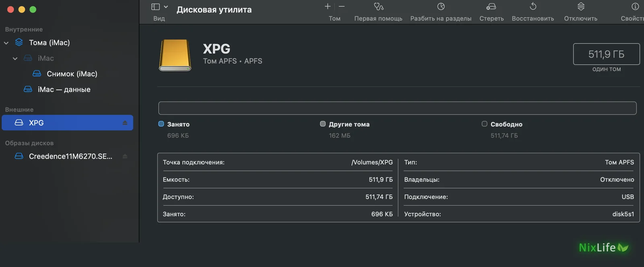This screenshot has width=644, height=267.
Task: Select the XPG external drive row
Action: pyautogui.click(x=67, y=123)
